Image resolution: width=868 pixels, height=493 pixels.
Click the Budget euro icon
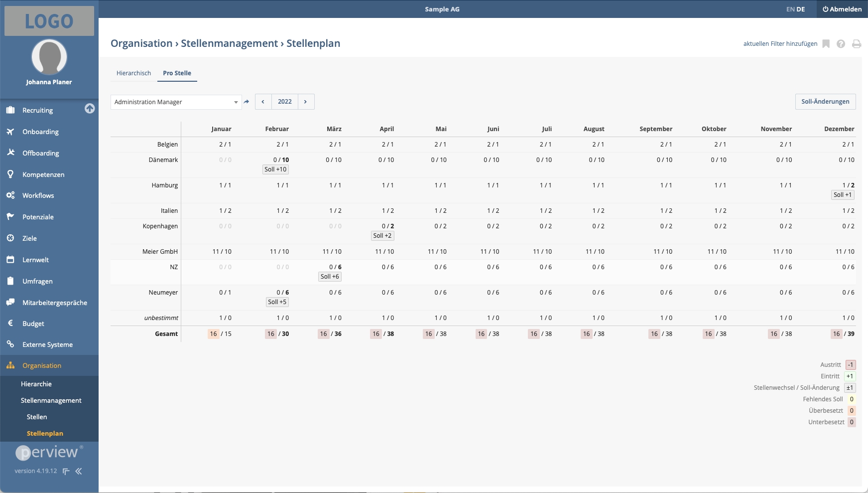pyautogui.click(x=10, y=323)
